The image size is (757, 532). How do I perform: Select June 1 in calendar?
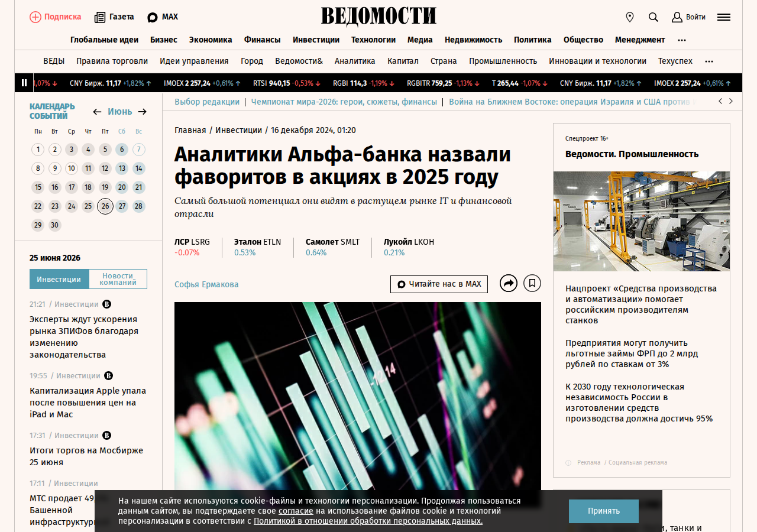point(38,150)
